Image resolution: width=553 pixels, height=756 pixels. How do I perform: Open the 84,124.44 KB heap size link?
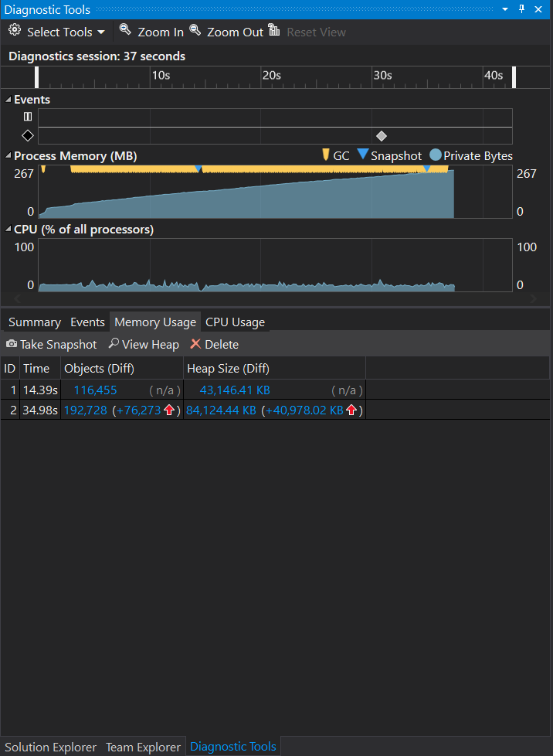pyautogui.click(x=221, y=410)
